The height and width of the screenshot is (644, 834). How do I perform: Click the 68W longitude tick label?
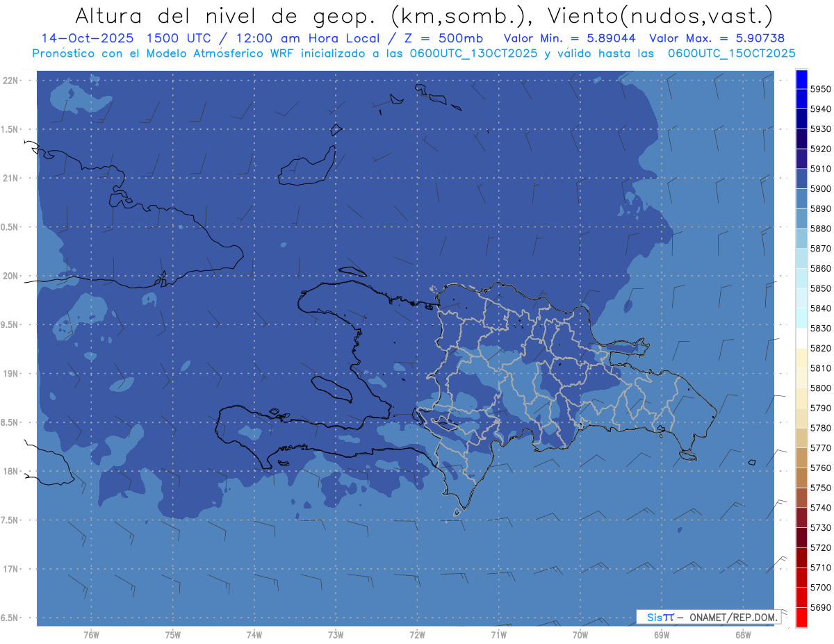coord(742,635)
